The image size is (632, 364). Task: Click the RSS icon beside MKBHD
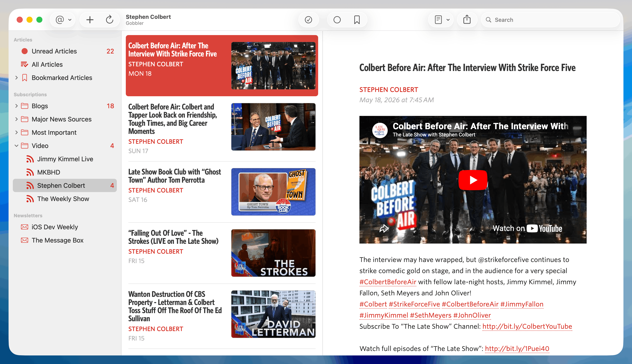pyautogui.click(x=30, y=172)
